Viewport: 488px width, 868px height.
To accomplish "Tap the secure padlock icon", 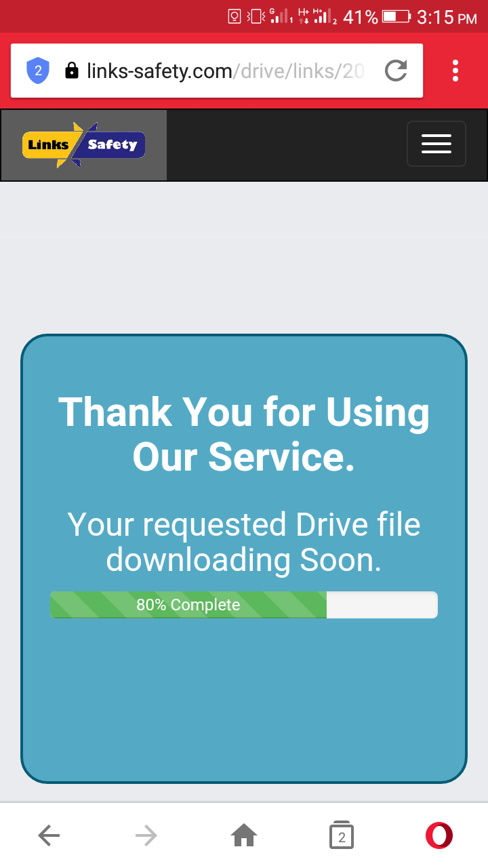I will pyautogui.click(x=71, y=71).
